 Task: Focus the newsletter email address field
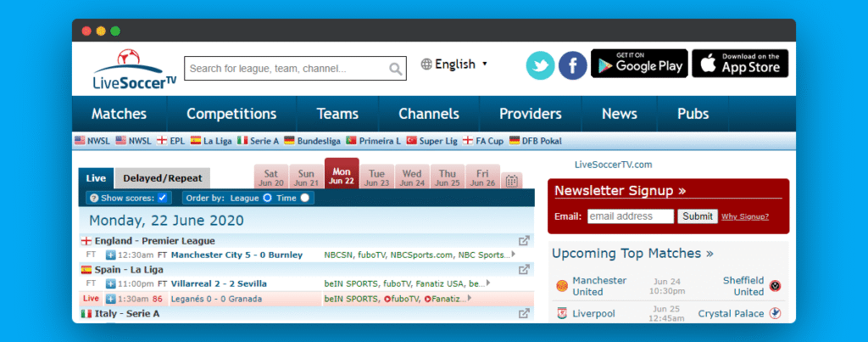(631, 216)
